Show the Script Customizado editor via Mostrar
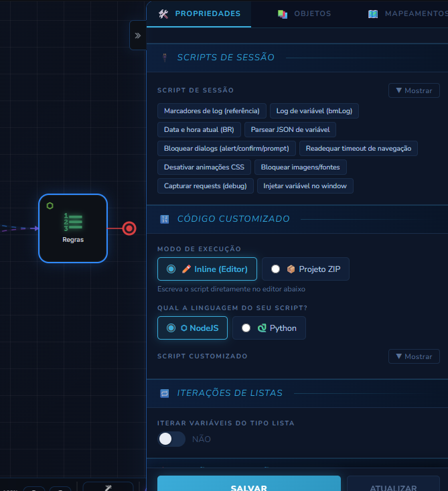 [414, 356]
